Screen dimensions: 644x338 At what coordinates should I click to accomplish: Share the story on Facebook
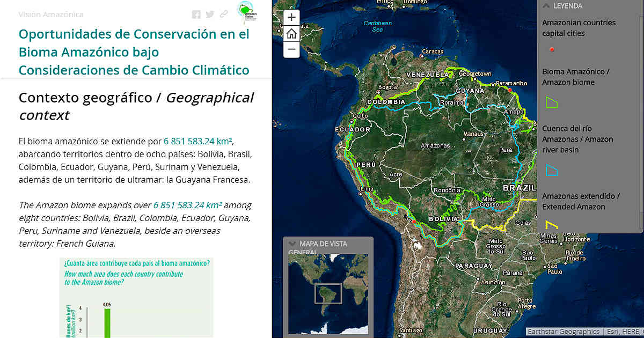click(196, 14)
